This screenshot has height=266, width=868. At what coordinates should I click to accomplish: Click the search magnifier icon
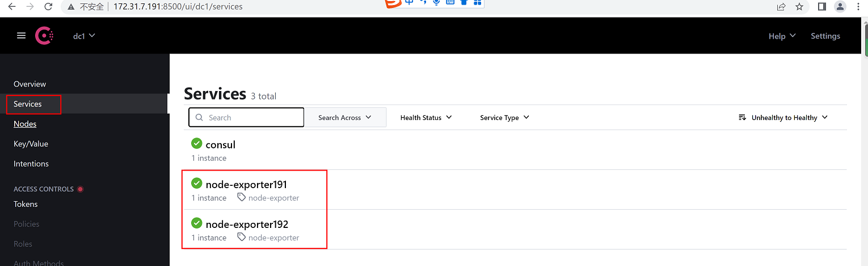tap(199, 118)
